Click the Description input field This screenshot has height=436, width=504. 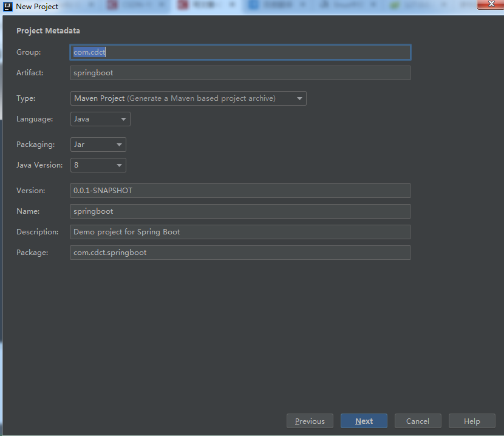pos(240,232)
